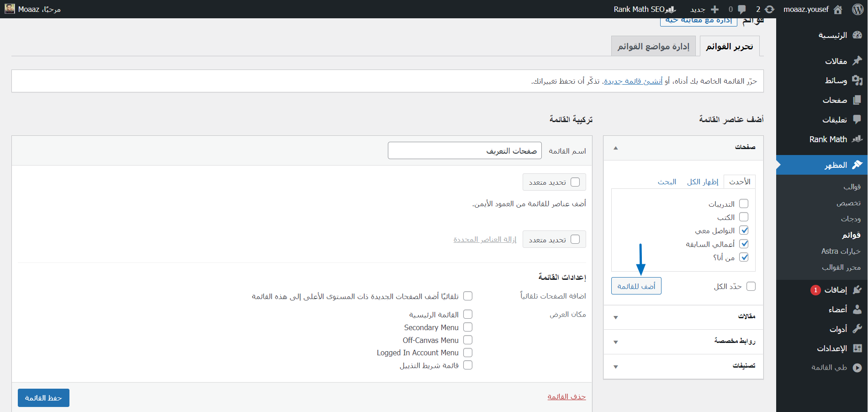This screenshot has height=412, width=868.
Task: Open the Plugins plug icon
Action: pyautogui.click(x=857, y=289)
